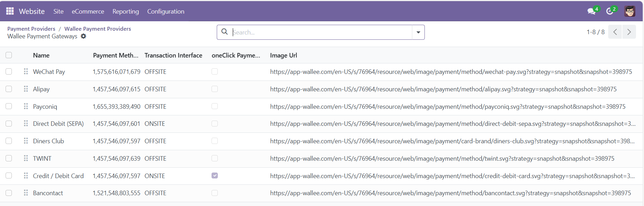Toggle the select-all checkbox in header
644x206 pixels.
[9, 55]
